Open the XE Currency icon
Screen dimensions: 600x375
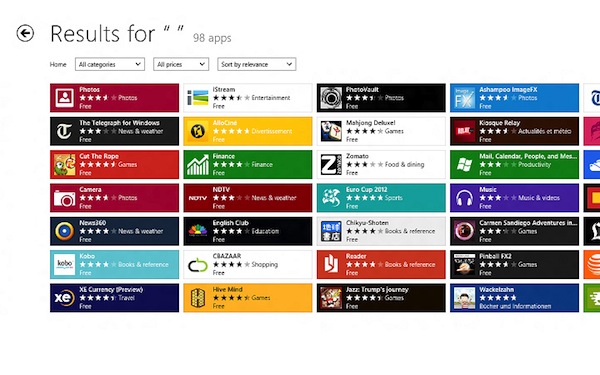65,298
